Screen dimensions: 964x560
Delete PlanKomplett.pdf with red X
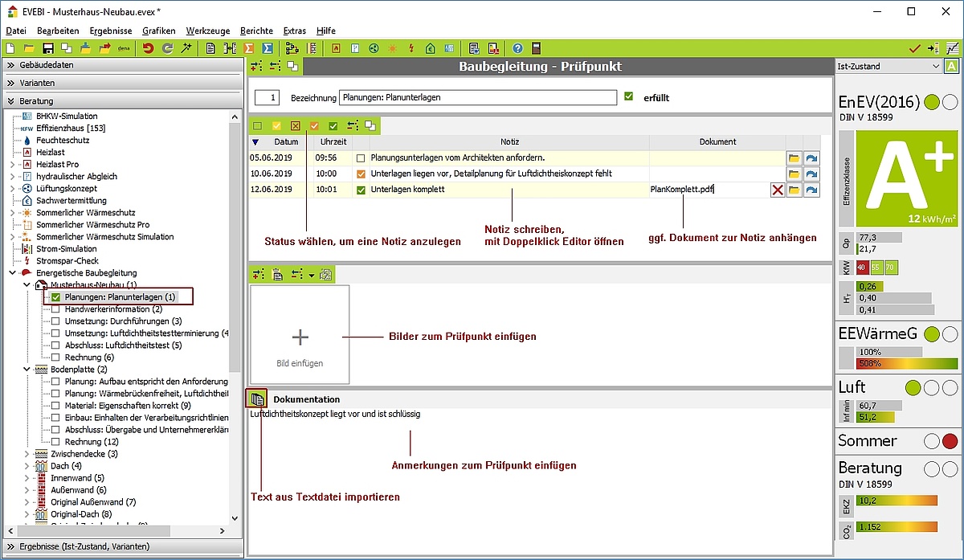coord(778,190)
